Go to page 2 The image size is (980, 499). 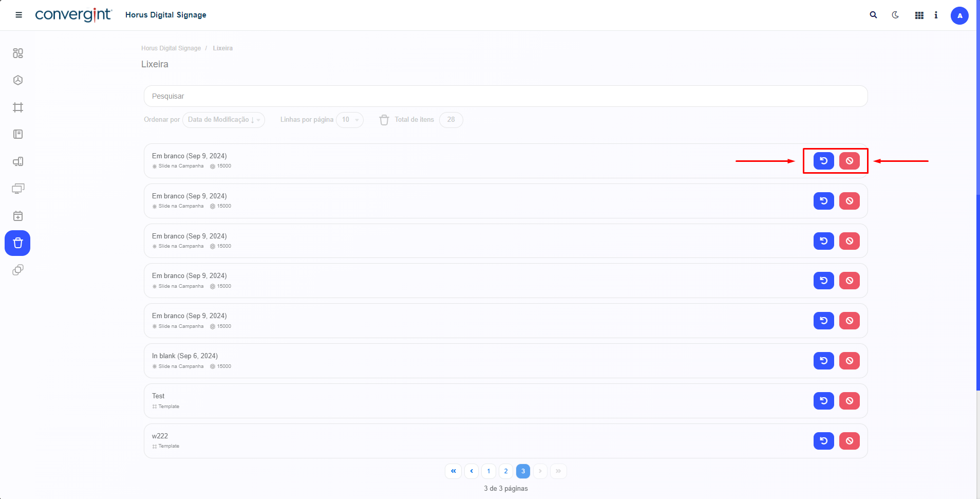(x=506, y=471)
